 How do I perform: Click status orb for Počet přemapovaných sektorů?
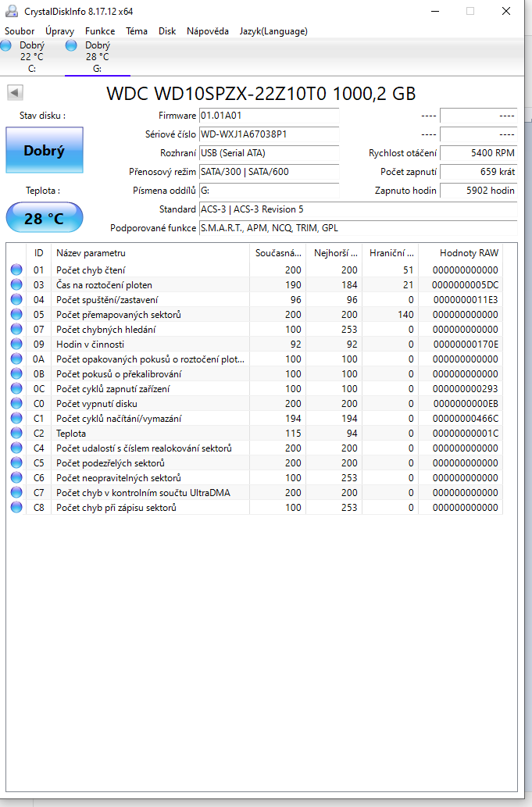(16, 315)
